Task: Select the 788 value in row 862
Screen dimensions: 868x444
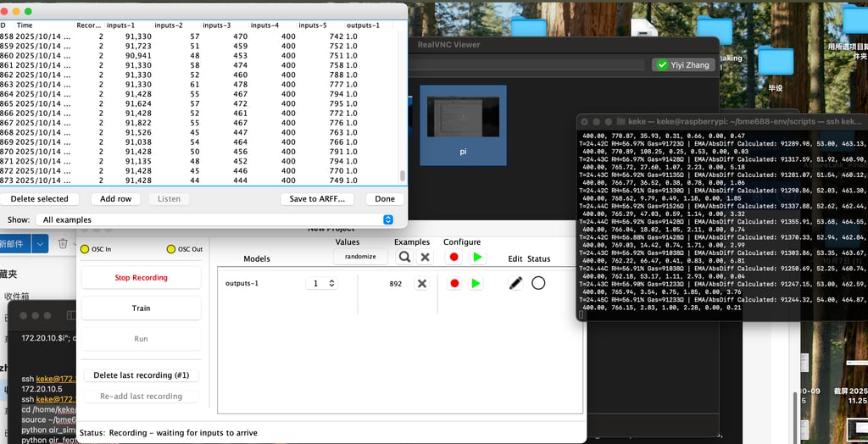Action: pos(336,75)
